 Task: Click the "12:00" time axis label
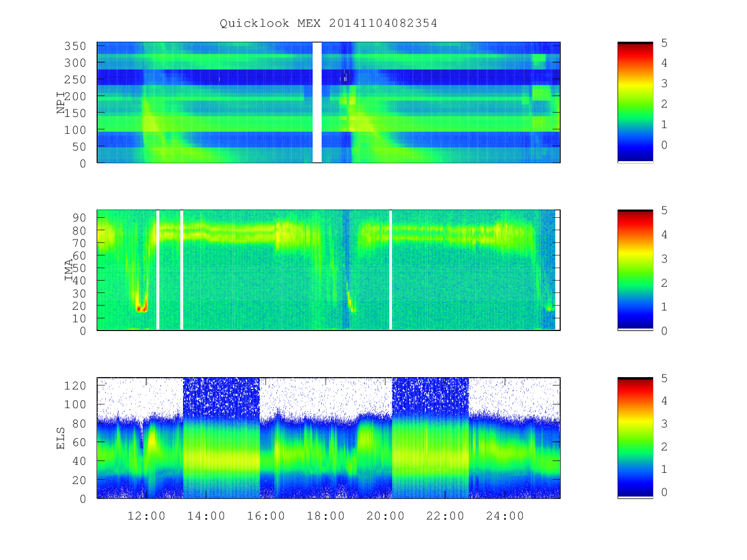[147, 516]
